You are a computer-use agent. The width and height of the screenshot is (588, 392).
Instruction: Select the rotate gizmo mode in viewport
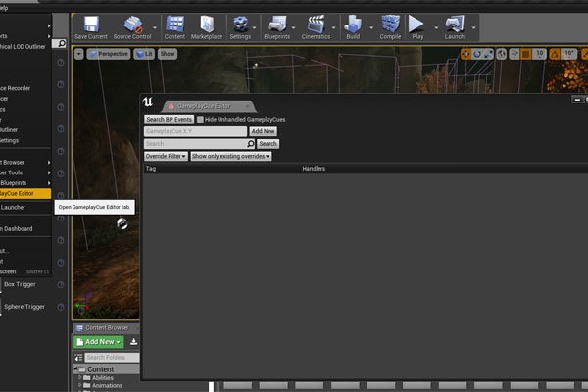477,55
